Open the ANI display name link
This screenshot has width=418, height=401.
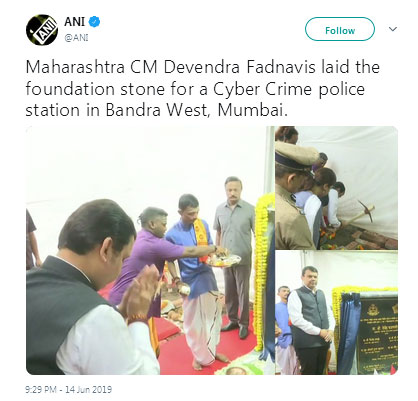tap(75, 22)
